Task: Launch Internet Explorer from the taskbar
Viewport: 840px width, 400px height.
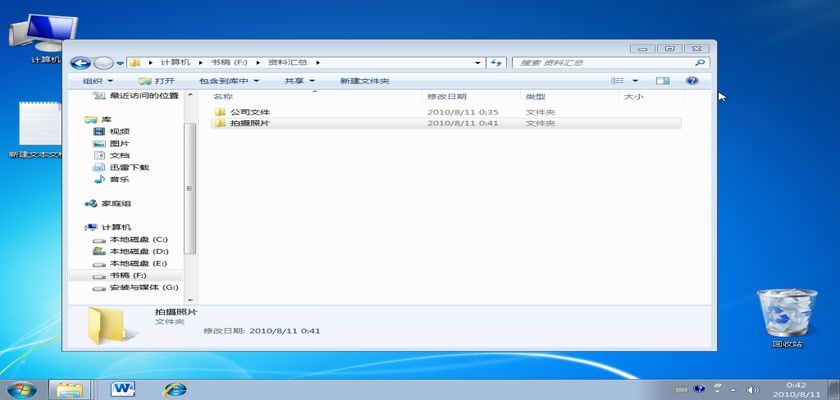Action: tap(176, 388)
